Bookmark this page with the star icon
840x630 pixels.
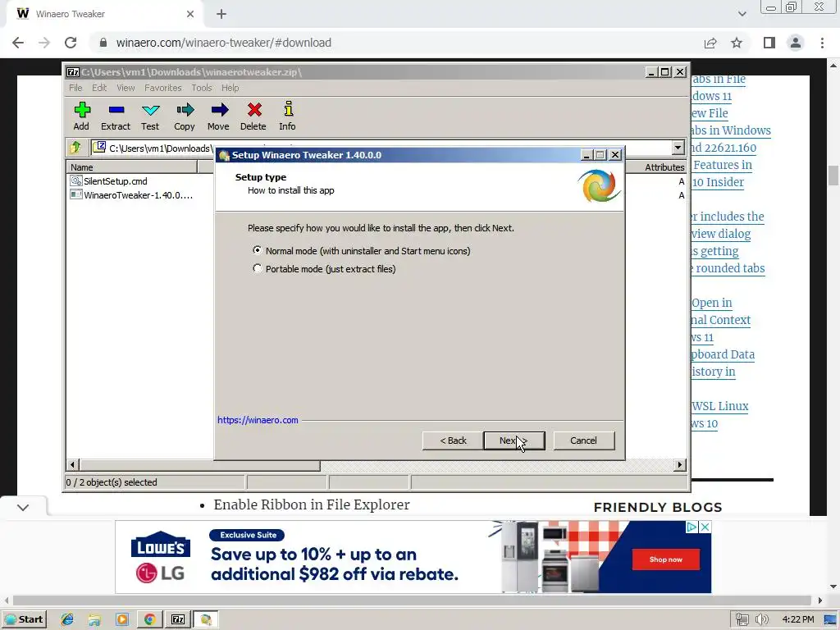coord(737,43)
